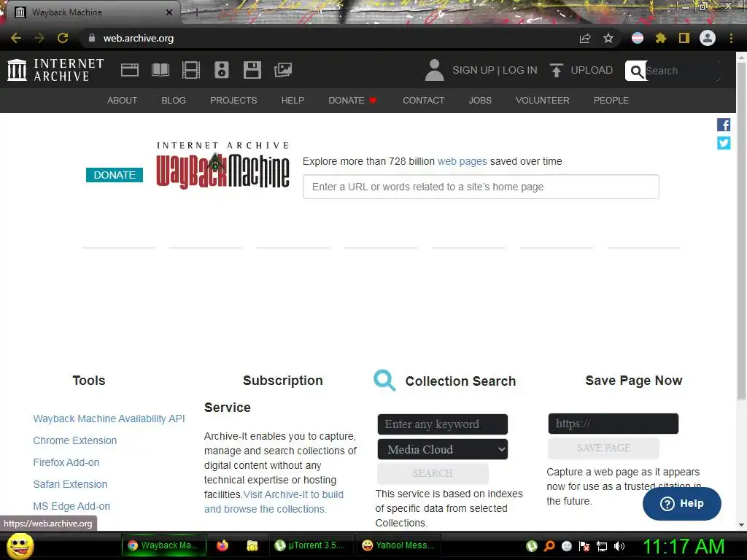Click the user silhouette icon
747x560 pixels.
pyautogui.click(x=434, y=70)
